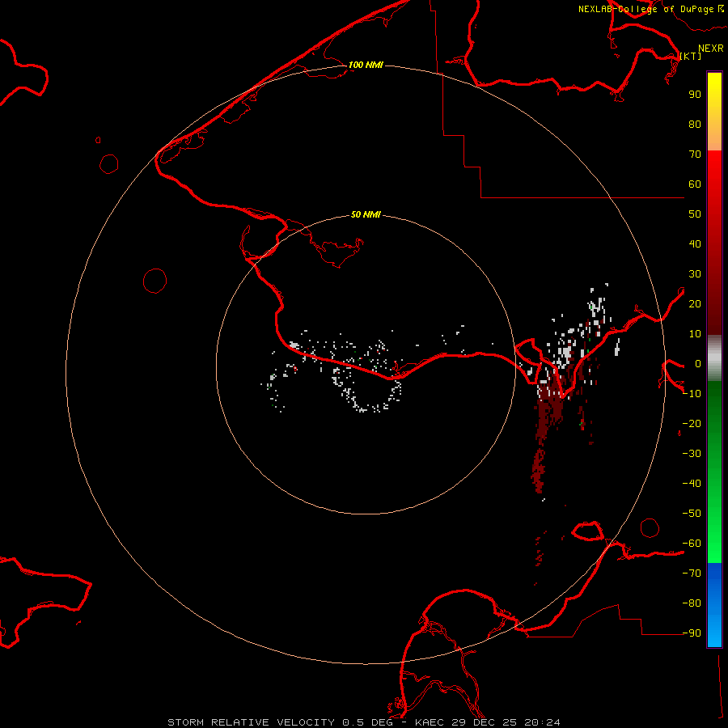This screenshot has width=728, height=728.
Task: Click the 50 NMI range ring label
Action: click(x=366, y=214)
